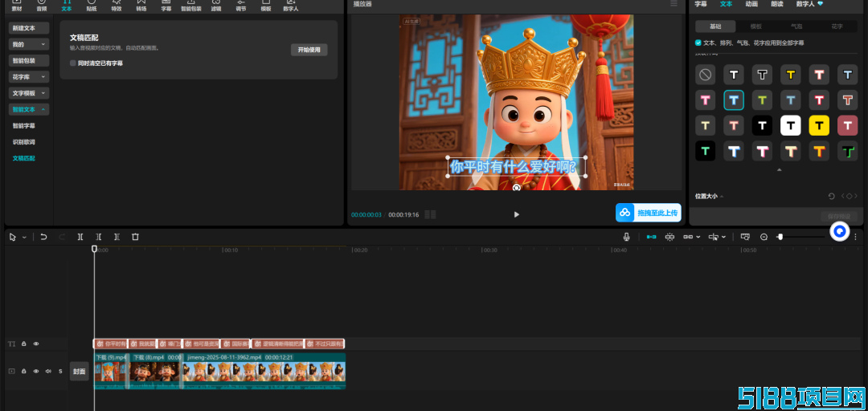Choose the black T on white preset
The image size is (868, 411).
[791, 125]
